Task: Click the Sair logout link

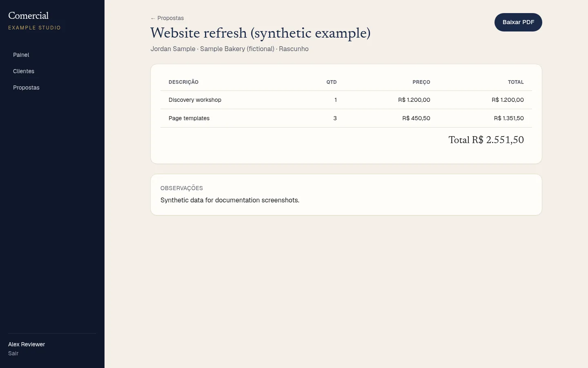Action: pyautogui.click(x=13, y=353)
